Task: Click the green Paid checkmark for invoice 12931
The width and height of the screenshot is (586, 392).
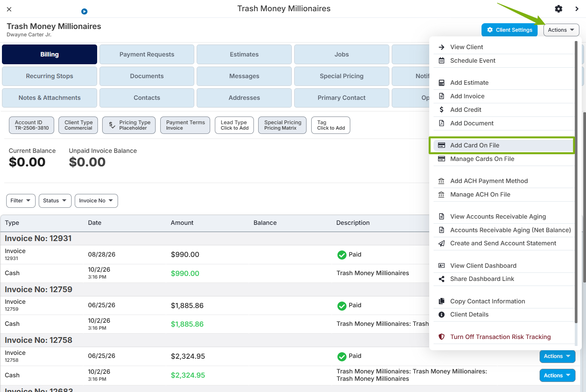Action: (x=342, y=255)
